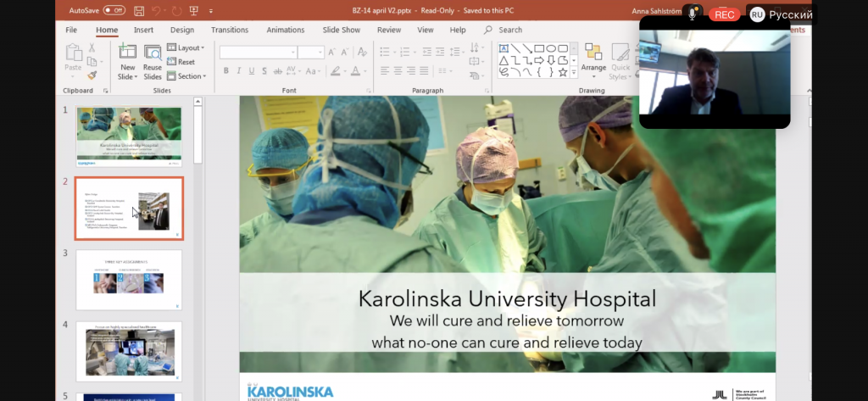Open the font name combo box
Image resolution: width=868 pixels, height=401 pixels.
pos(258,53)
